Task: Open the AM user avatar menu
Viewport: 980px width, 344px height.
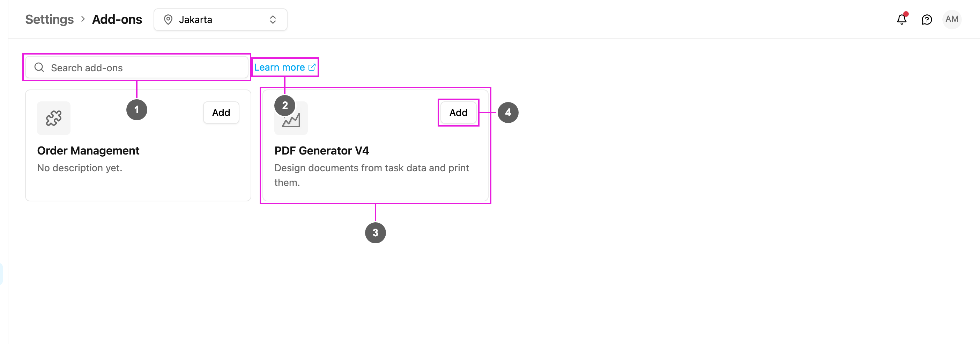Action: [952, 19]
